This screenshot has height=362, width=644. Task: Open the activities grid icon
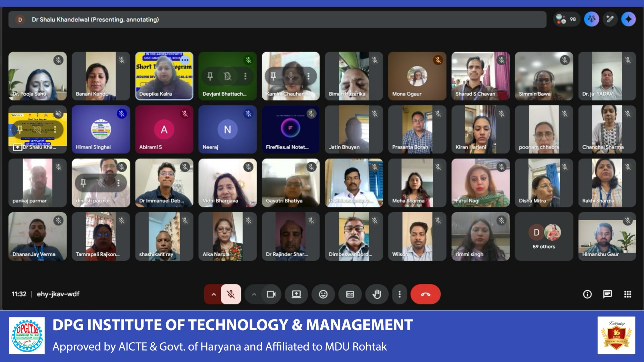tap(628, 294)
